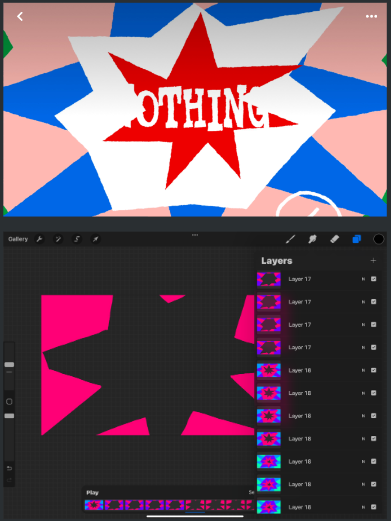The width and height of the screenshot is (391, 521).
Task: Select the topmost Layer 17 thumbnail
Action: pos(269,279)
